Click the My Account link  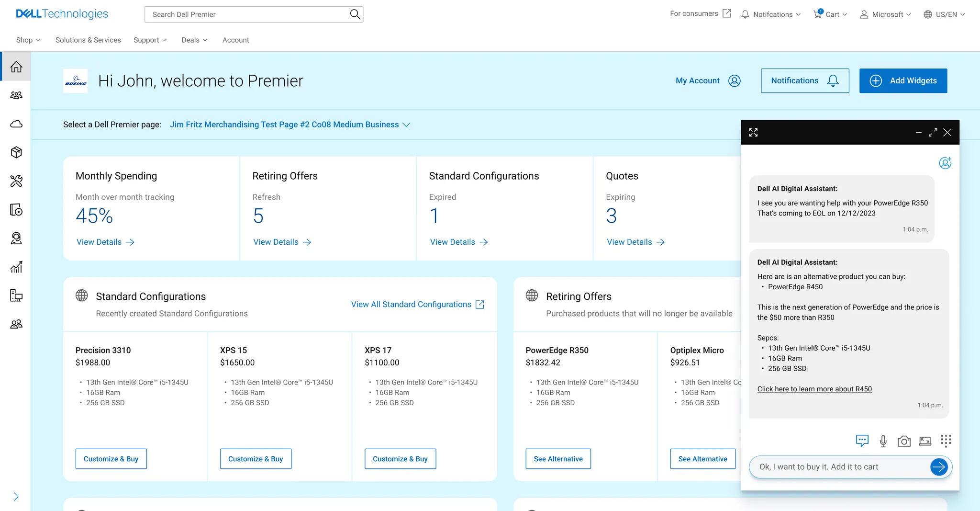coord(708,81)
